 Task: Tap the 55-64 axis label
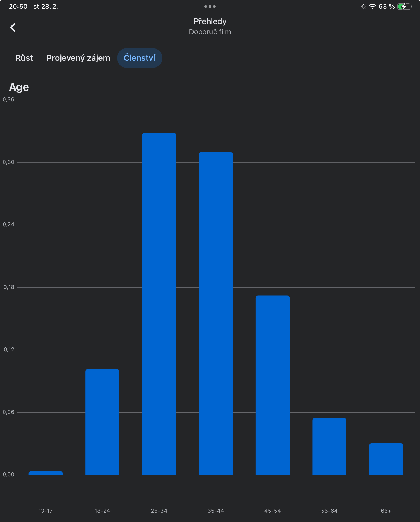tap(329, 511)
